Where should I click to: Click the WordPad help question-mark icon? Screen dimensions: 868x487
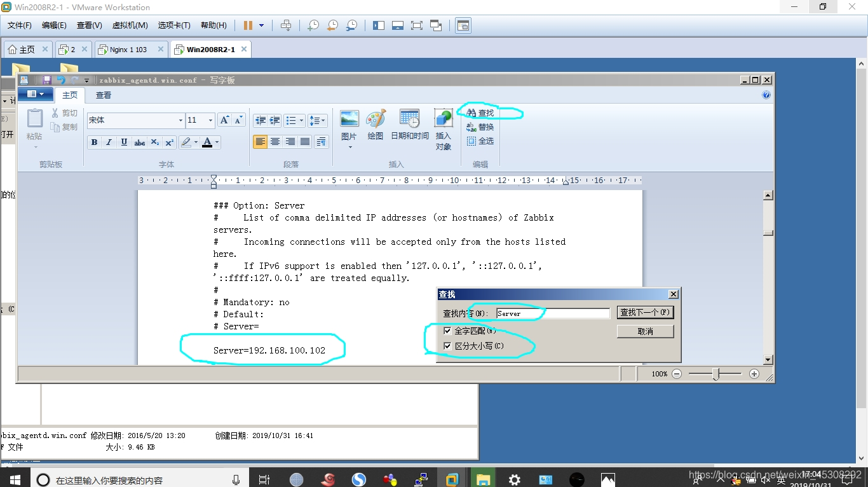(x=766, y=95)
